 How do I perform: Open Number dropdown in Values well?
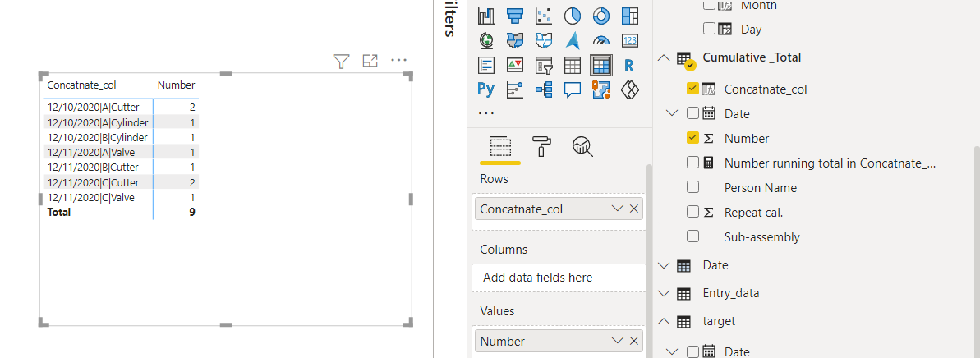(x=618, y=341)
